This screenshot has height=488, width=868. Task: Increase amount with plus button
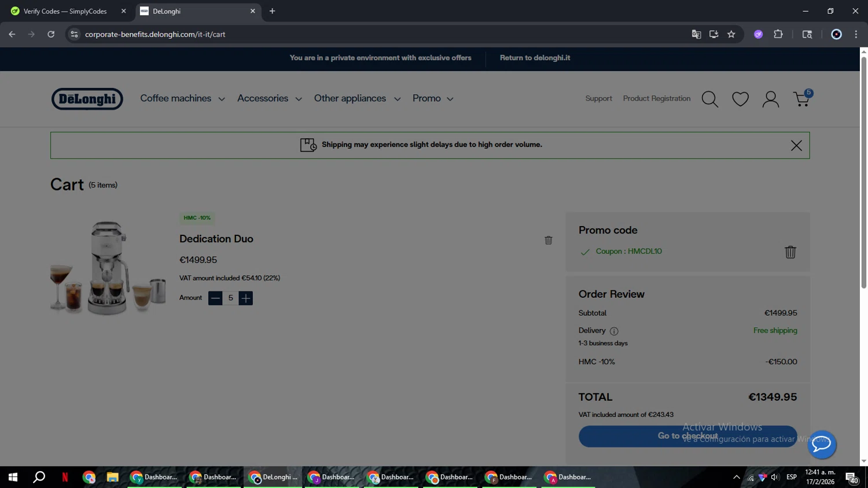tap(246, 298)
